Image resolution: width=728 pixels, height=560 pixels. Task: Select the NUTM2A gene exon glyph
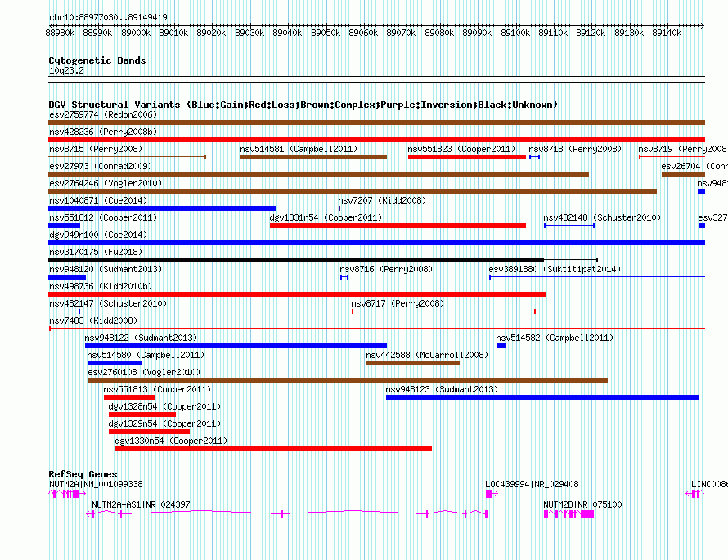(67, 494)
